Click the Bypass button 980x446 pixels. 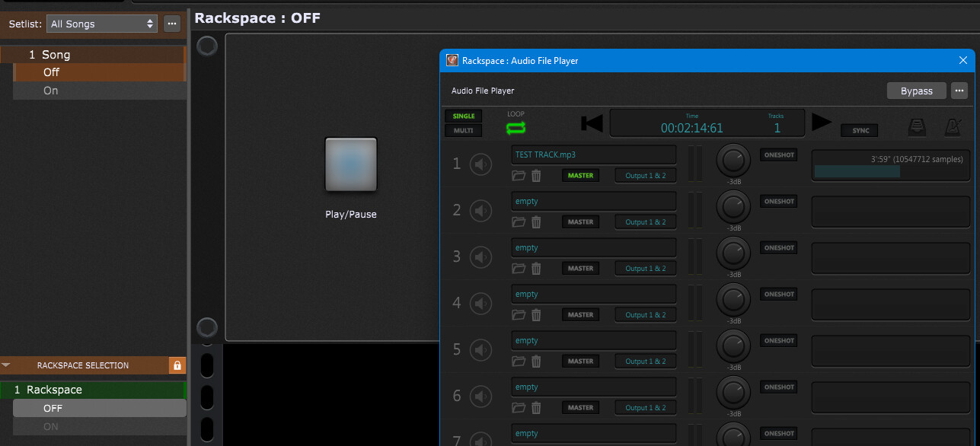[x=916, y=91]
